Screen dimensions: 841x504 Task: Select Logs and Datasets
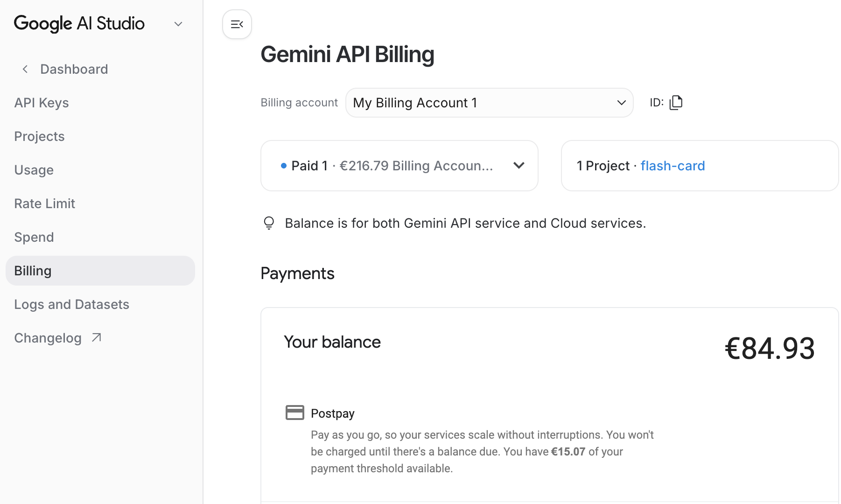71,304
